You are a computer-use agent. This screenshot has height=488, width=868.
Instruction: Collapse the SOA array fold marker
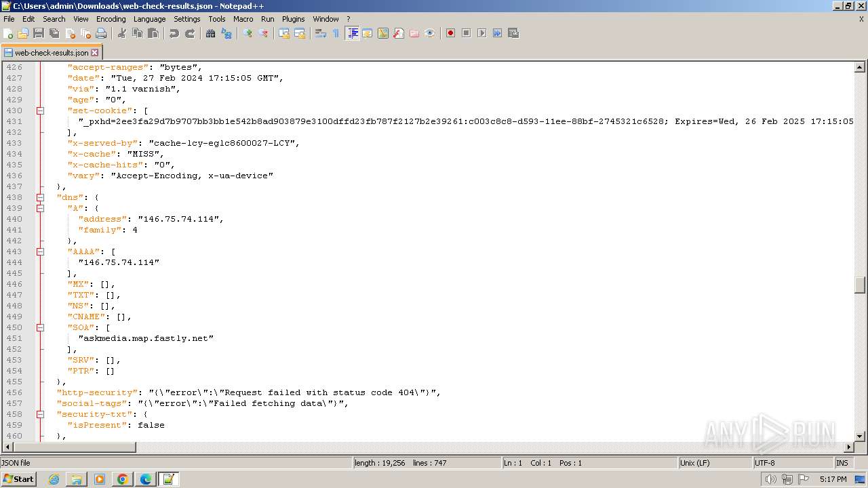(41, 327)
